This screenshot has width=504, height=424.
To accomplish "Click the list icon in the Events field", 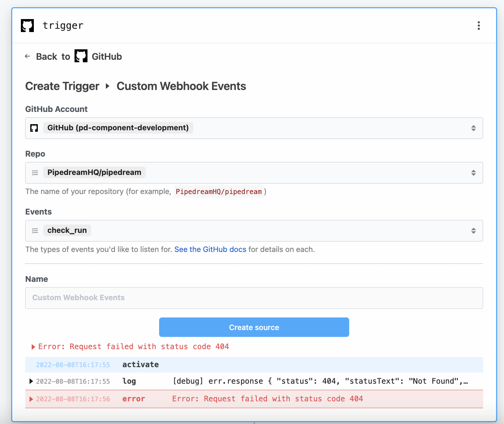I will click(35, 231).
